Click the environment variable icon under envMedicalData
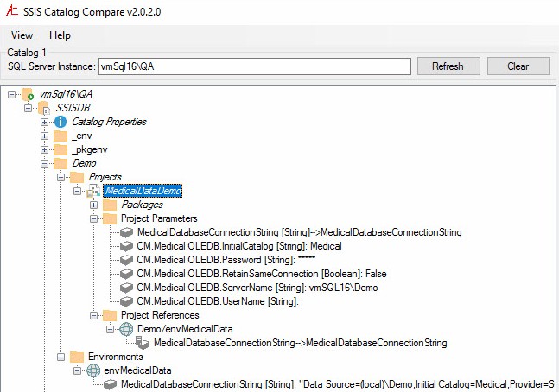Screen dimensions: 559x392 tap(110, 384)
